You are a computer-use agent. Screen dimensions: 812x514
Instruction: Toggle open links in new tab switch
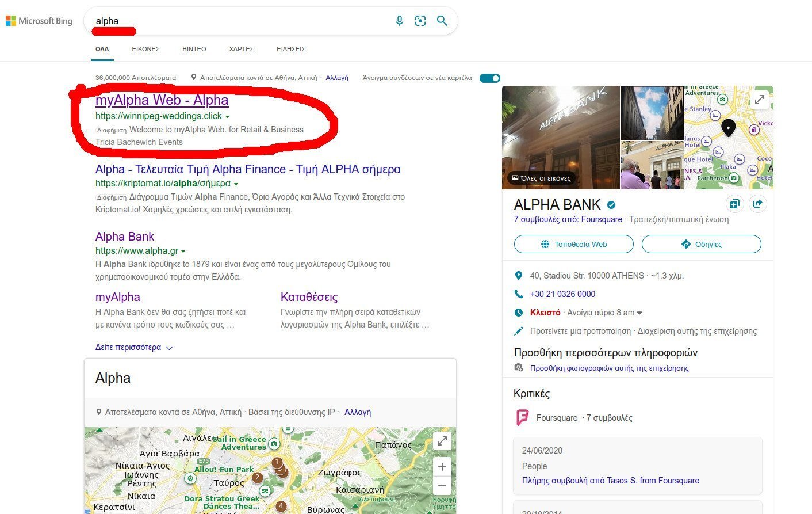pyautogui.click(x=490, y=78)
